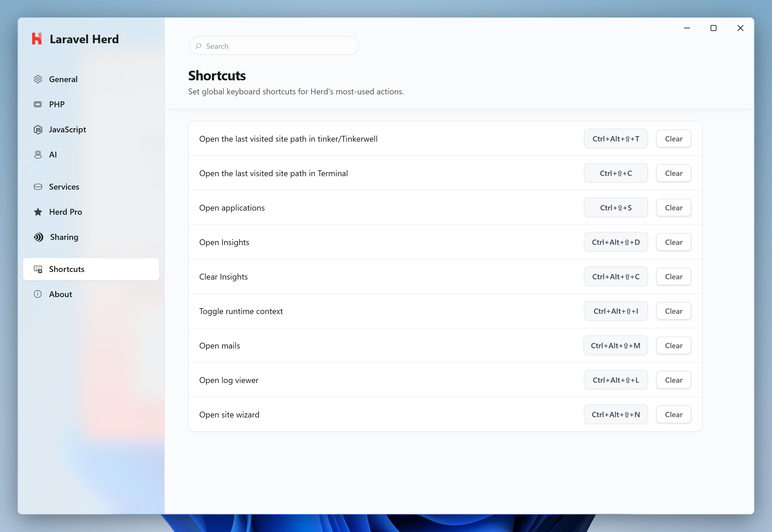Maximize the Laravel Herd window

(x=713, y=28)
